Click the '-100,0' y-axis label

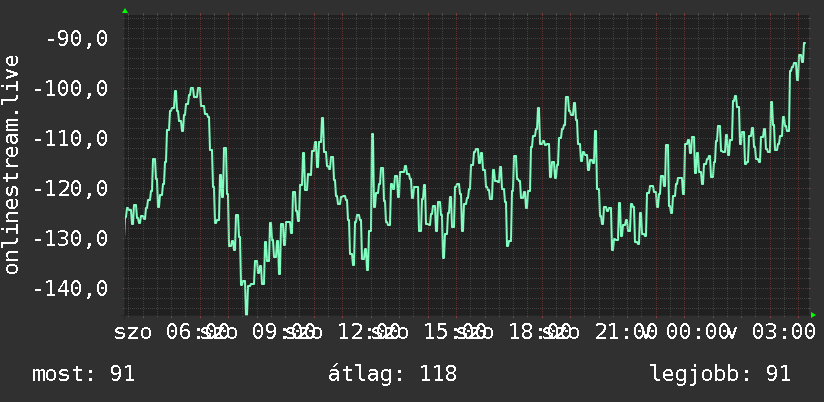pyautogui.click(x=70, y=88)
